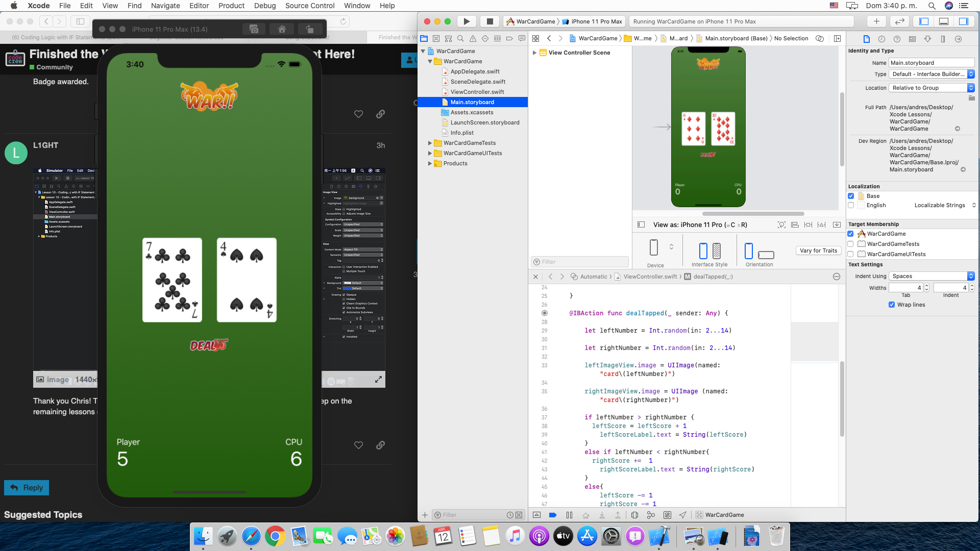This screenshot has width=980, height=551.
Task: Open the Source Control menu
Action: pyautogui.click(x=309, y=6)
